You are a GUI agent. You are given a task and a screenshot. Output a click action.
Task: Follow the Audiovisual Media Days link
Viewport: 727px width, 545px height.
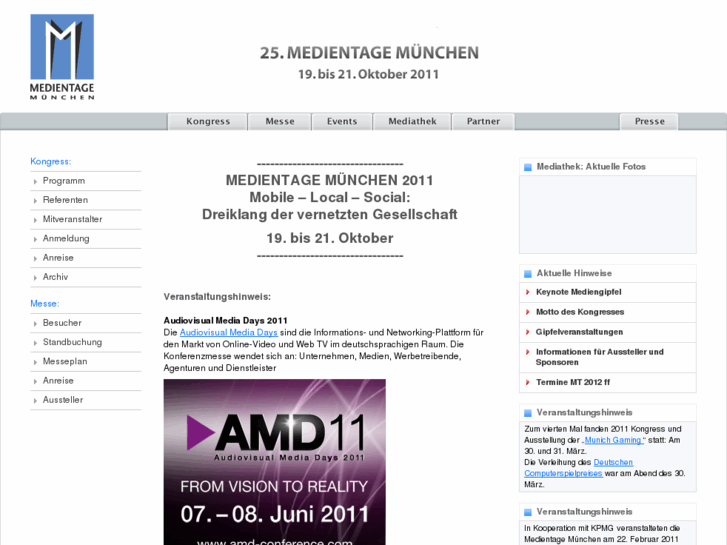[229, 333]
